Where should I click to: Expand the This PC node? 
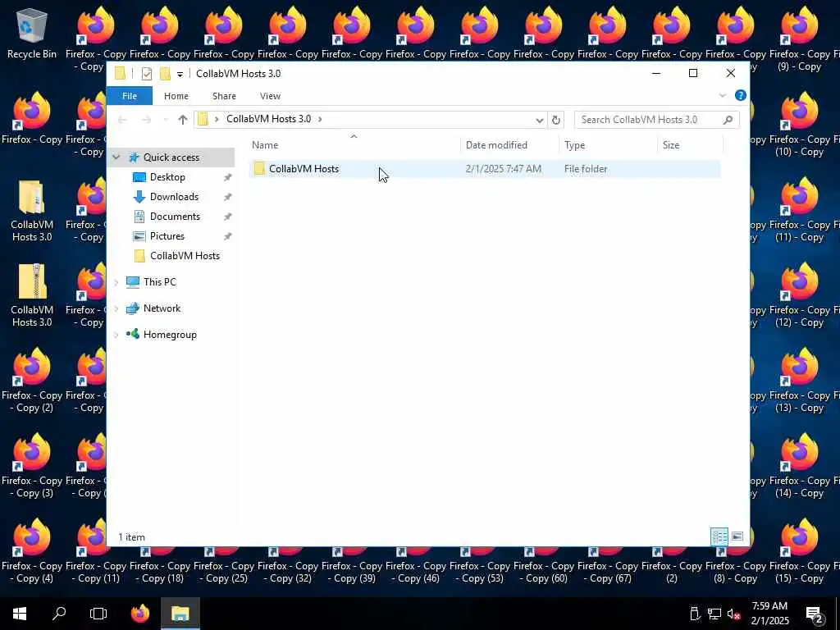[116, 282]
